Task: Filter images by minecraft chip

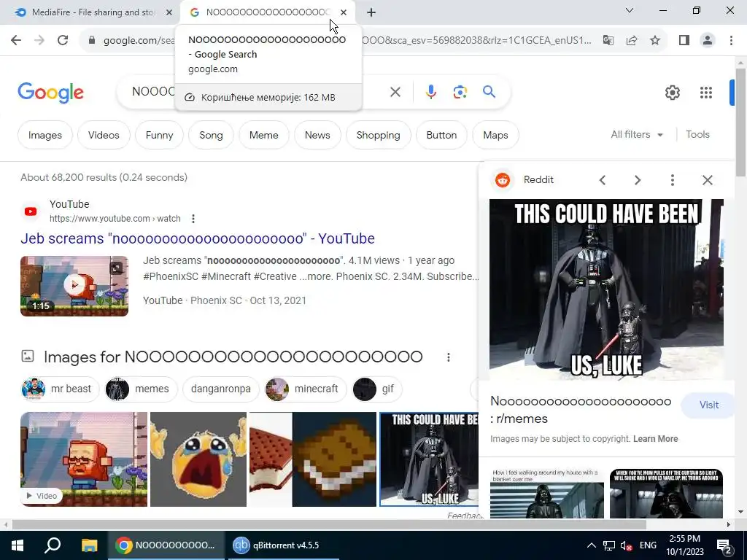Action: tap(306, 389)
